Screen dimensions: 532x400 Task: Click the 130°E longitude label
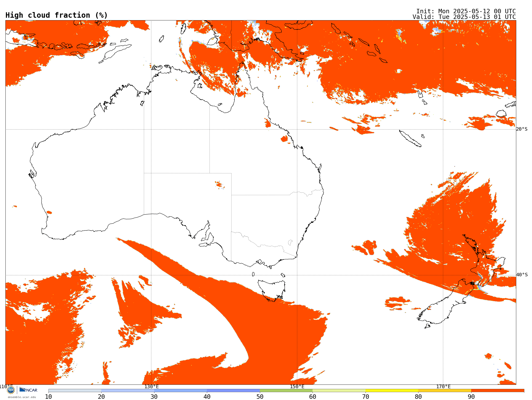click(x=151, y=386)
